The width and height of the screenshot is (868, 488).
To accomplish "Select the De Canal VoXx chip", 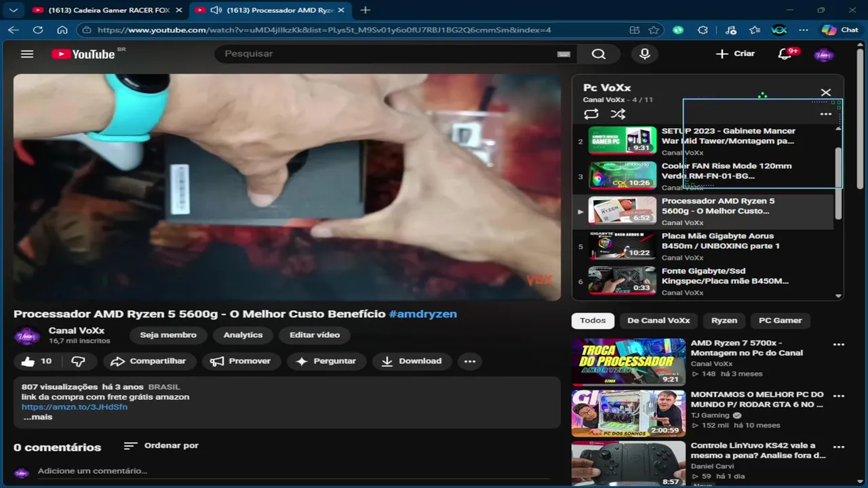I will (658, 321).
